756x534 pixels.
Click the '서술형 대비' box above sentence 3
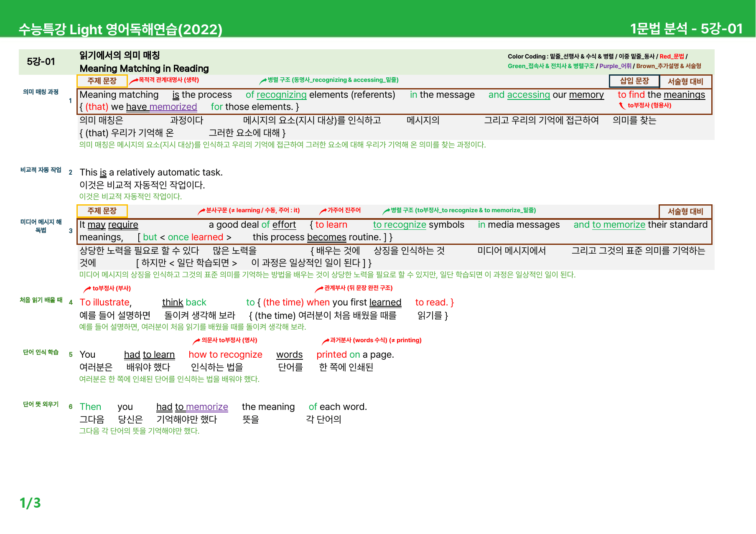(685, 211)
